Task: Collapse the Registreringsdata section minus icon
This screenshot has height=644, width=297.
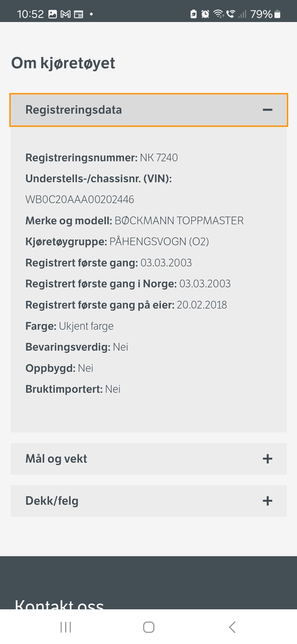Action: click(x=267, y=110)
